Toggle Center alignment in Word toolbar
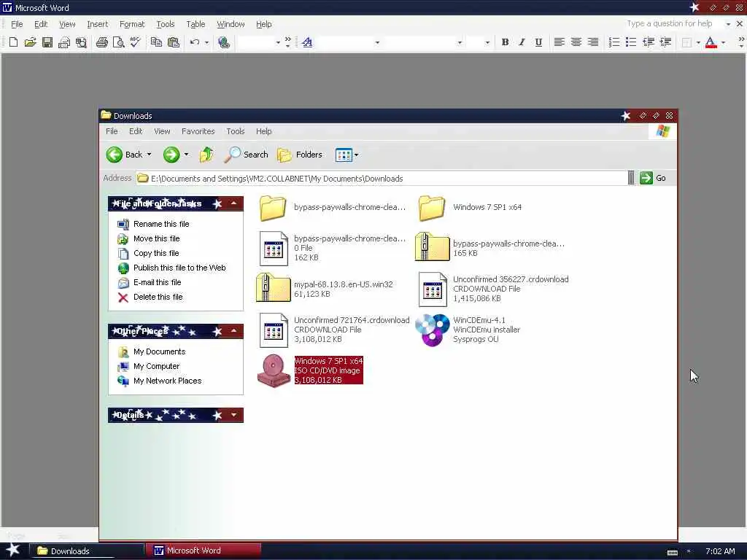 tap(576, 42)
